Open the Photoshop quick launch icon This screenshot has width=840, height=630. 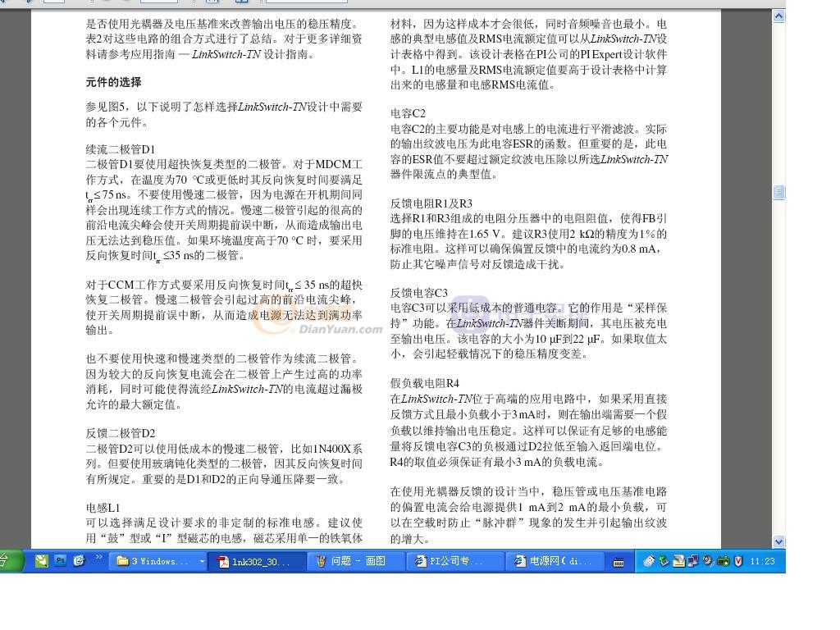pos(61,560)
